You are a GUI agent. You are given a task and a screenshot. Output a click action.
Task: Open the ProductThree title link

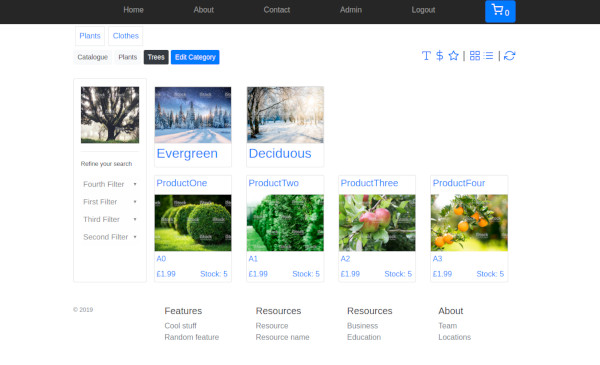pyautogui.click(x=369, y=183)
